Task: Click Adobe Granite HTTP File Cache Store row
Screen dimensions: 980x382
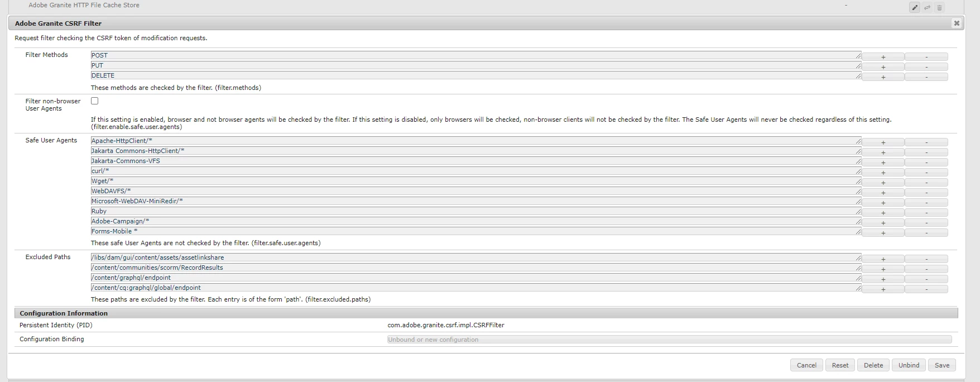Action: 486,7
